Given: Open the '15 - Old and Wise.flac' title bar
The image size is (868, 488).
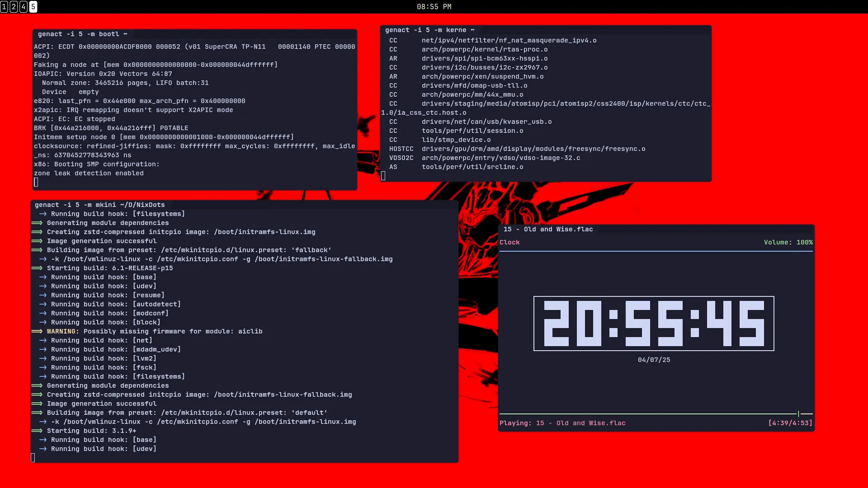Looking at the screenshot, I should [x=547, y=229].
